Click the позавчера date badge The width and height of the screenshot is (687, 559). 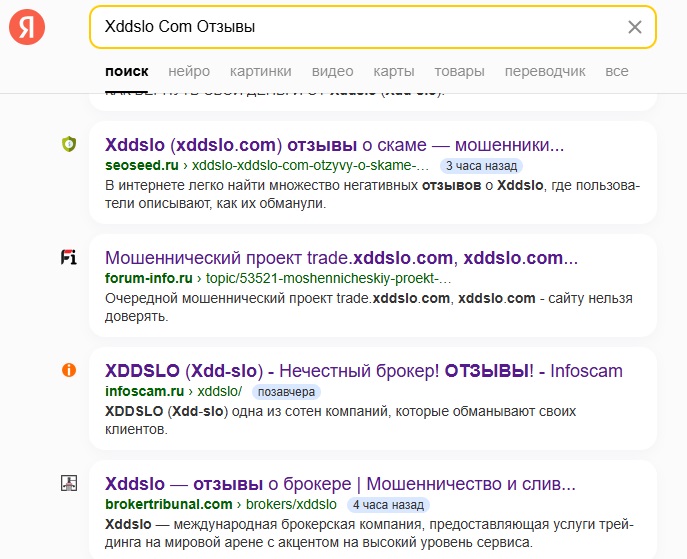tap(286, 392)
